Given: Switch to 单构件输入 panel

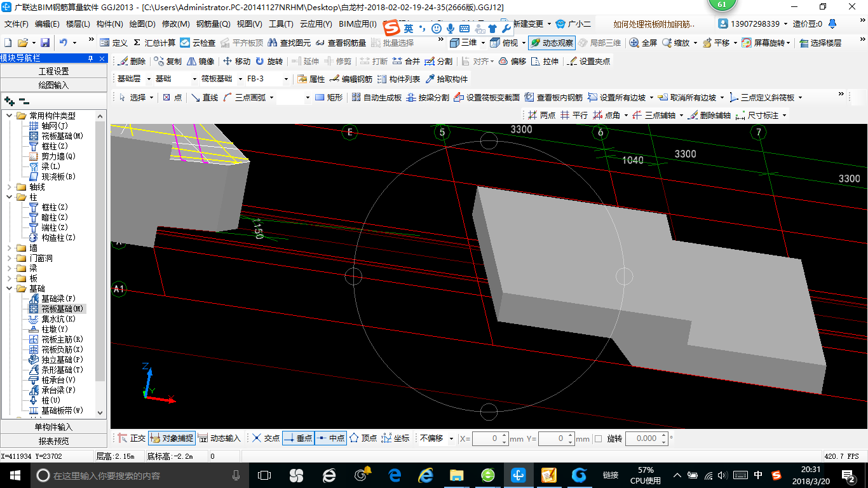Looking at the screenshot, I should coord(54,427).
